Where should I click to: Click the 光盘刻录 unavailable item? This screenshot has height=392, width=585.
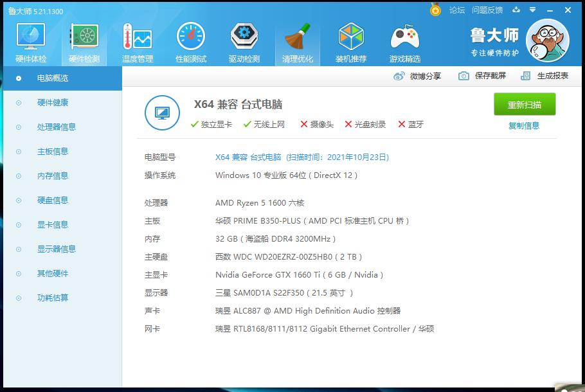[x=365, y=124]
